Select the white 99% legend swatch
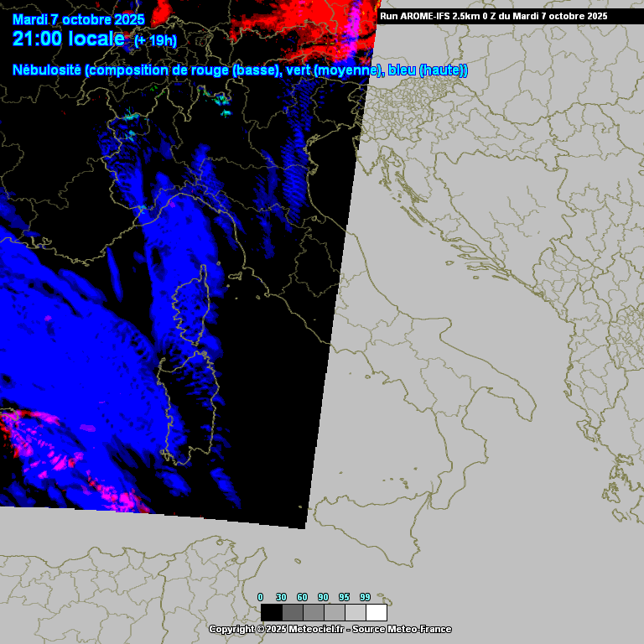The image size is (644, 644). (377, 612)
